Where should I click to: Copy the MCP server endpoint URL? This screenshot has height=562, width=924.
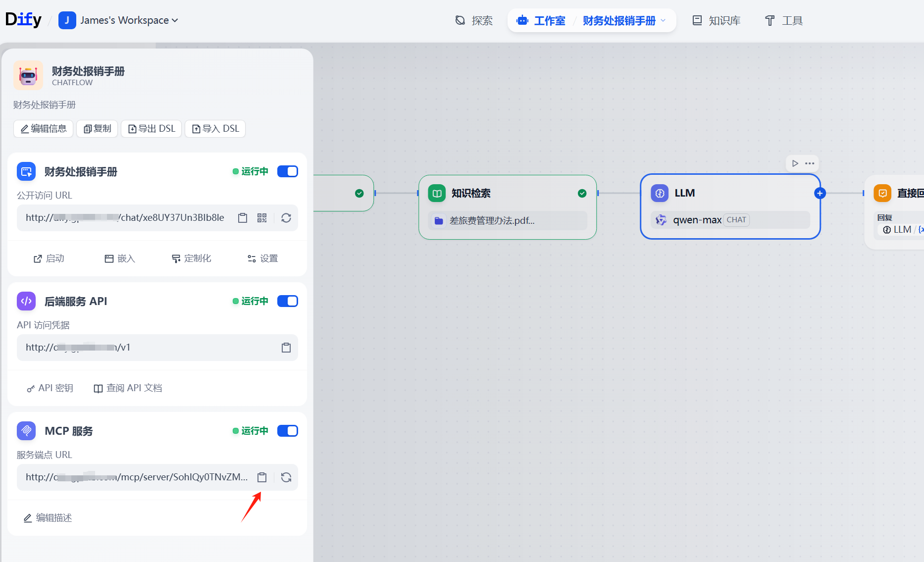[x=262, y=477]
